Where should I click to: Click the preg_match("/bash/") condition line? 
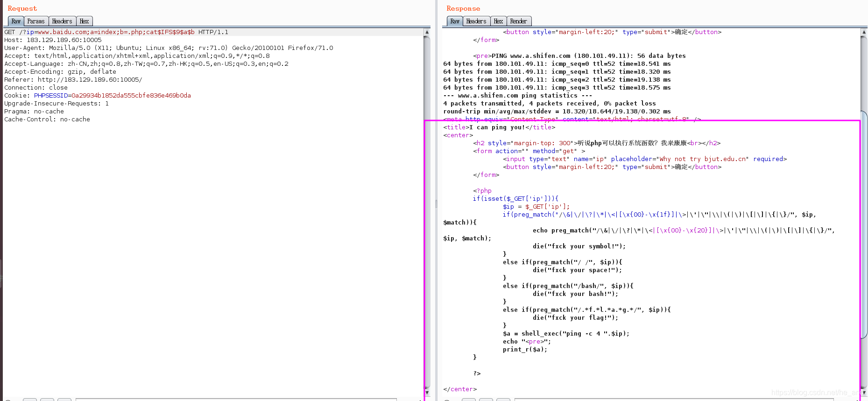568,286
